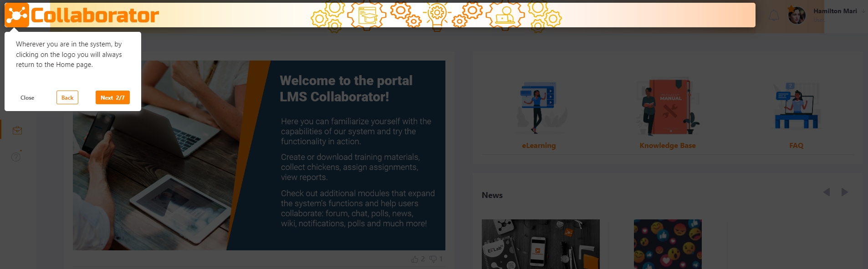Viewport: 868px width, 269px height.
Task: Open the FAQ illustration icon
Action: [x=796, y=106]
